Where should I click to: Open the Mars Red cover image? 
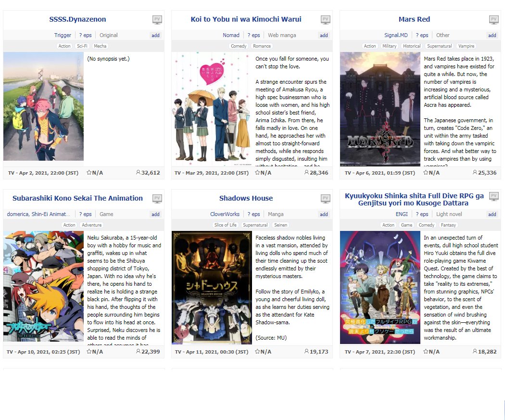tap(380, 109)
